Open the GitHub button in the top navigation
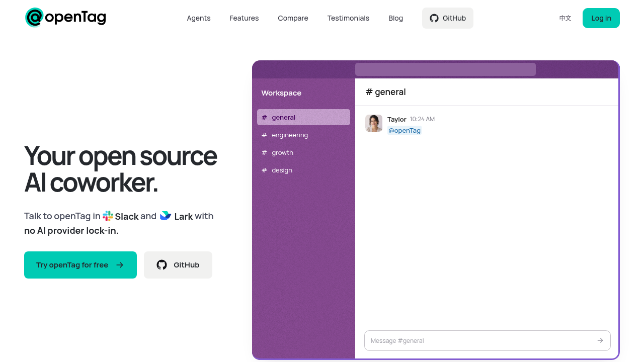This screenshot has height=362, width=644. pos(448,18)
